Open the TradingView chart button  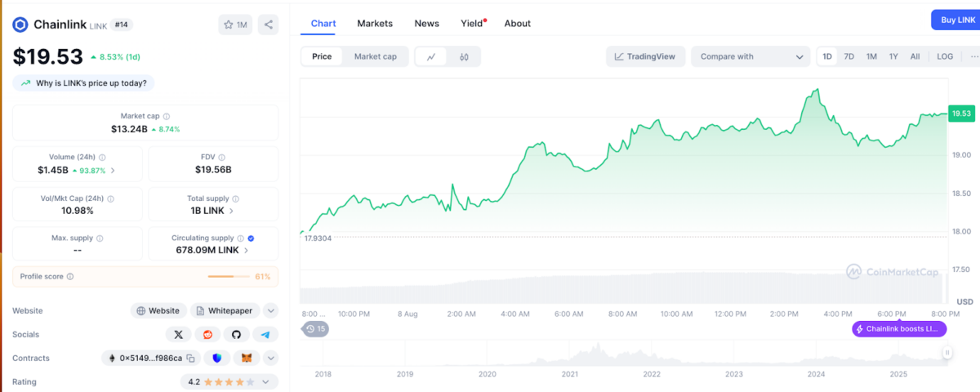pyautogui.click(x=644, y=56)
